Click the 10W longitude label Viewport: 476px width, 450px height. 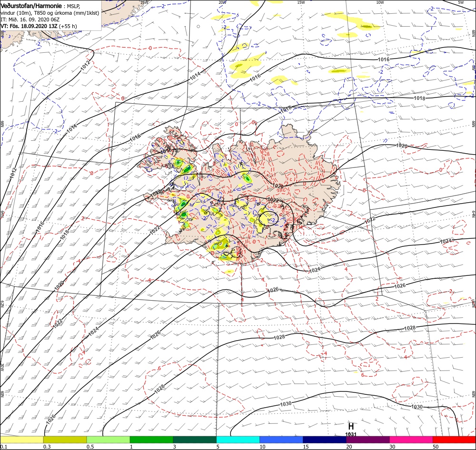click(x=380, y=2)
